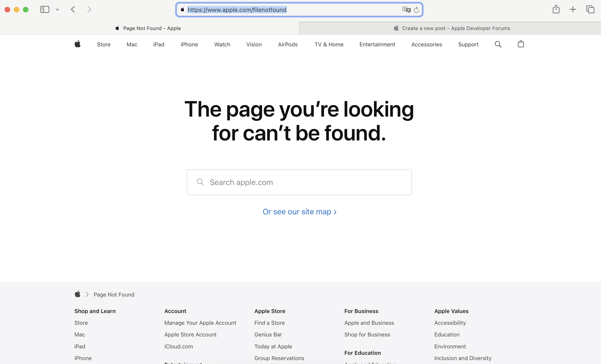The height and width of the screenshot is (364, 601).
Task: Open the Watch navigation item
Action: pos(222,44)
